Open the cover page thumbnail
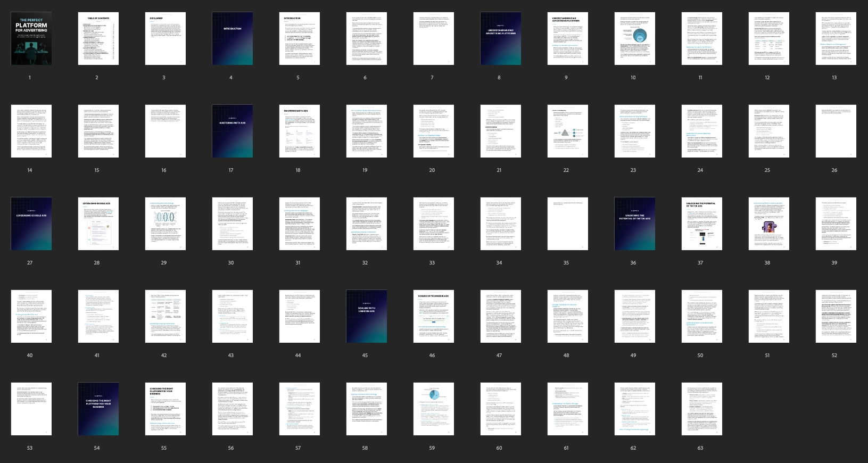This screenshot has height=463, width=868. (x=31, y=39)
